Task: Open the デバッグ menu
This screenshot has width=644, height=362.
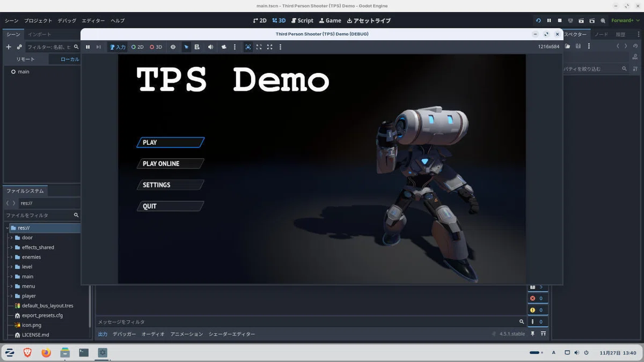Action: (x=67, y=20)
